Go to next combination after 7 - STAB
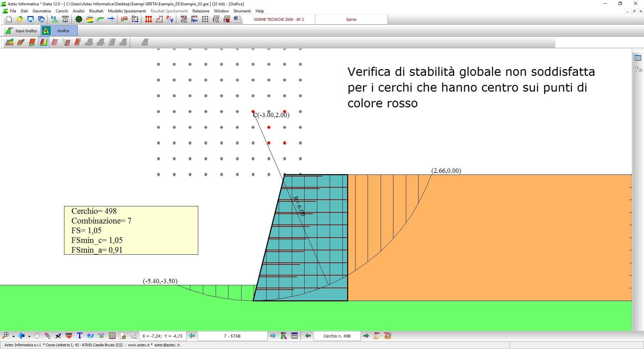644x349 pixels. point(273,336)
